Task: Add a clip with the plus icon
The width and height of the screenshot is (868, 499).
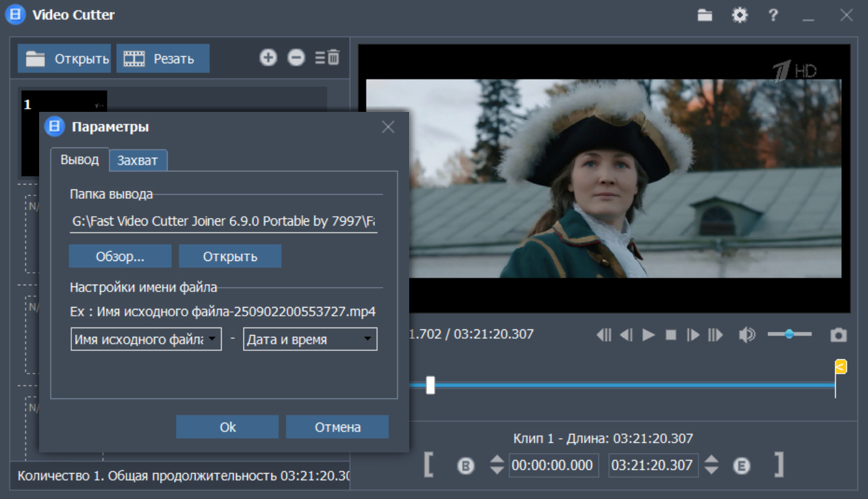Action: point(268,58)
